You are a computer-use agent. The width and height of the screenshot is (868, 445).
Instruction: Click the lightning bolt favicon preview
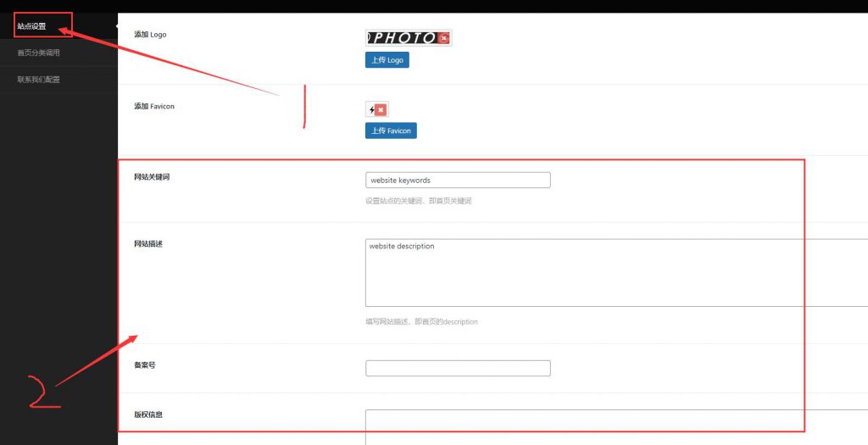click(371, 109)
